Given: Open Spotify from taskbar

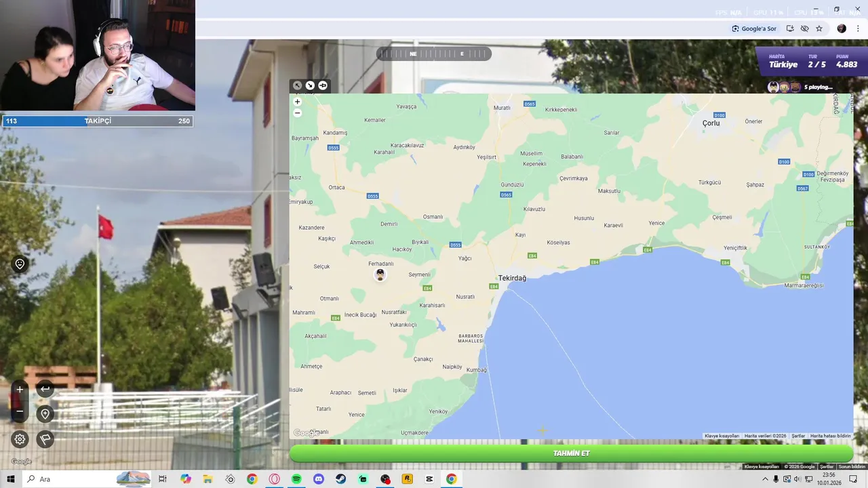Looking at the screenshot, I should pyautogui.click(x=296, y=479).
